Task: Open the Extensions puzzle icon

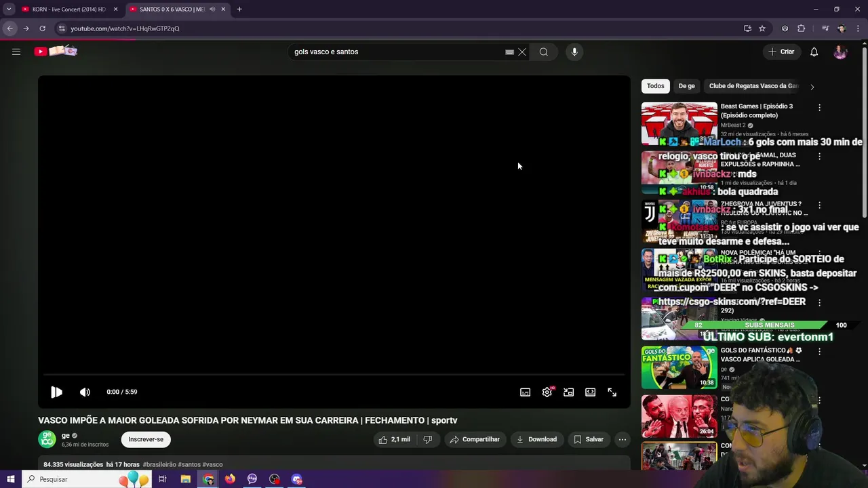Action: tap(802, 28)
